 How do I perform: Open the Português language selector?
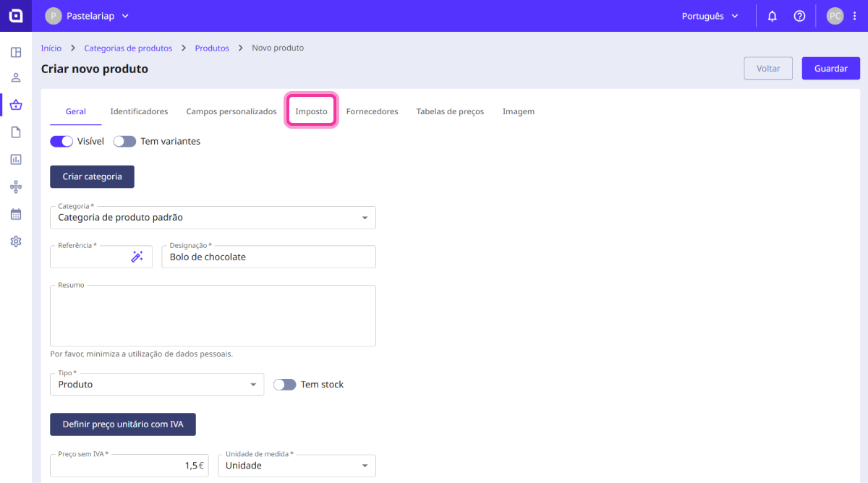710,16
